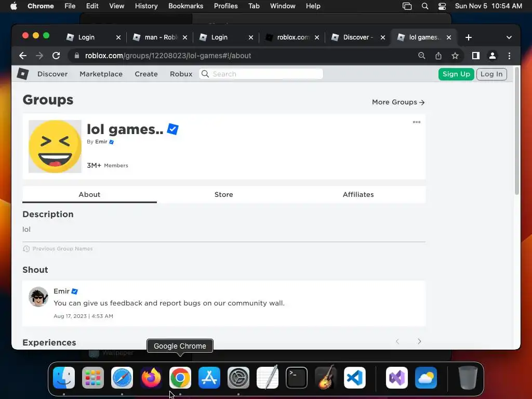This screenshot has height=399, width=532.
Task: Open App Store from the dock
Action: pos(209,378)
